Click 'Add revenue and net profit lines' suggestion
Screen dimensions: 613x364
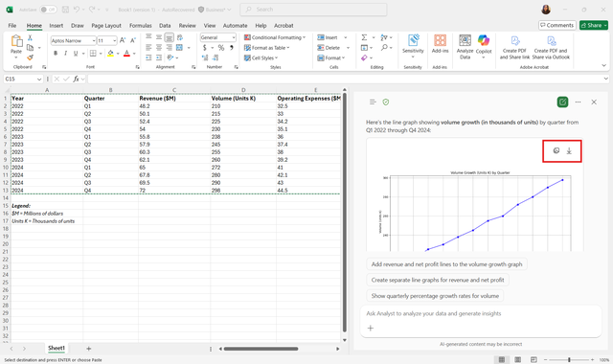[446, 264]
